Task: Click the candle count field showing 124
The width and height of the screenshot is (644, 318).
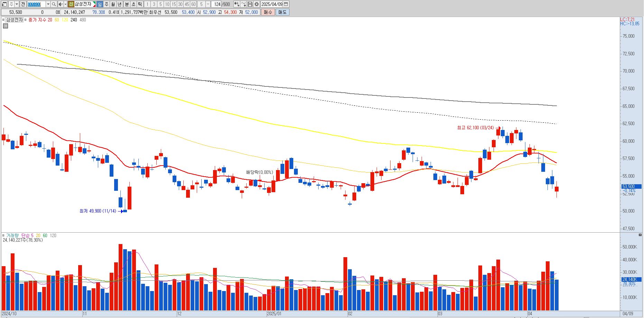Action: [x=217, y=4]
